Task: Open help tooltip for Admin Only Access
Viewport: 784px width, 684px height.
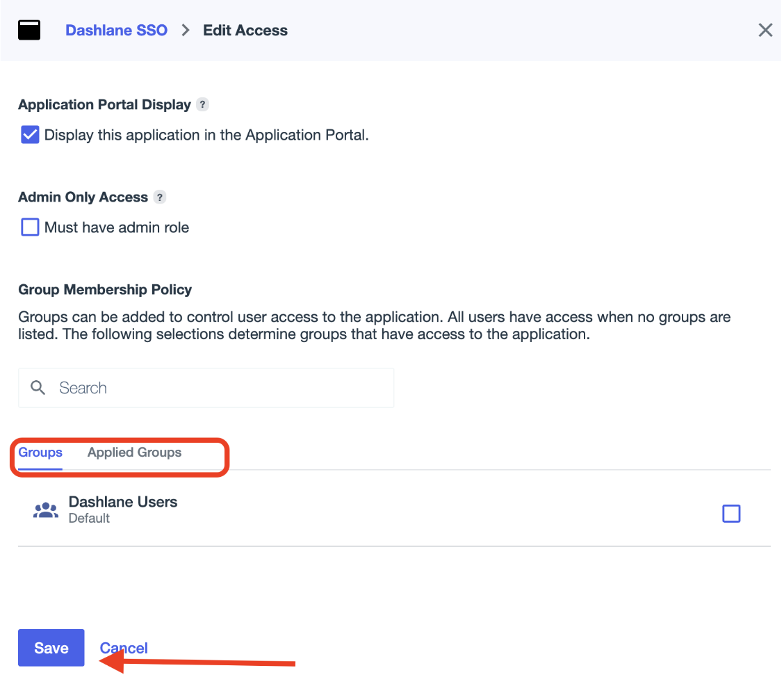Action: 160,197
